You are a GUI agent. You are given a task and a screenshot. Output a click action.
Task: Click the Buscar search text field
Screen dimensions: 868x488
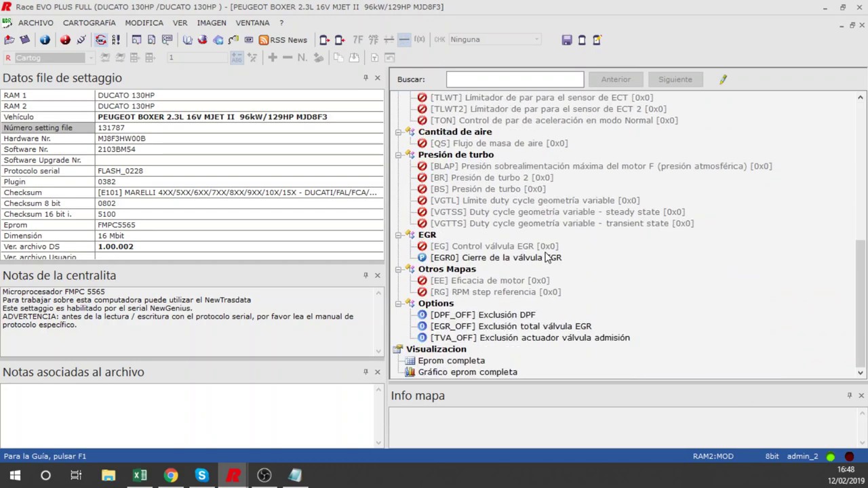[x=515, y=79]
